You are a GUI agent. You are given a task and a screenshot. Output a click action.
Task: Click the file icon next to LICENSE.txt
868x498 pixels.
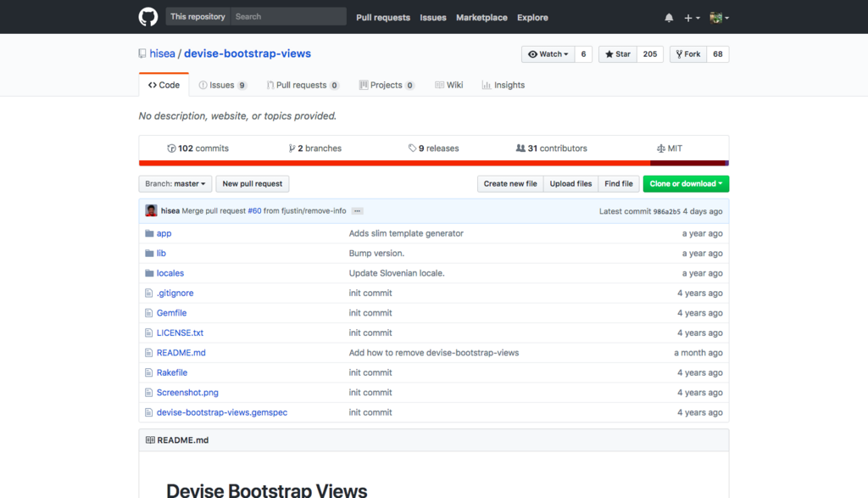148,333
